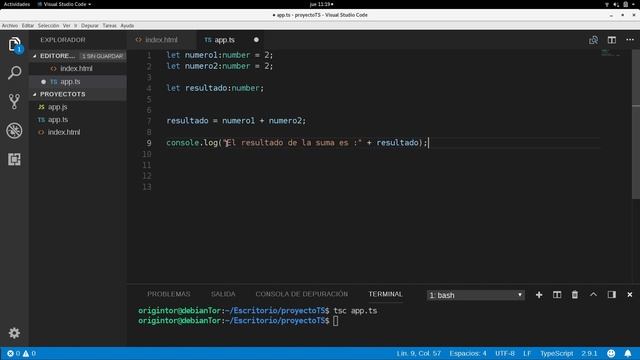Change line ending via LF indicator
This screenshot has height=360, width=640.
point(527,353)
